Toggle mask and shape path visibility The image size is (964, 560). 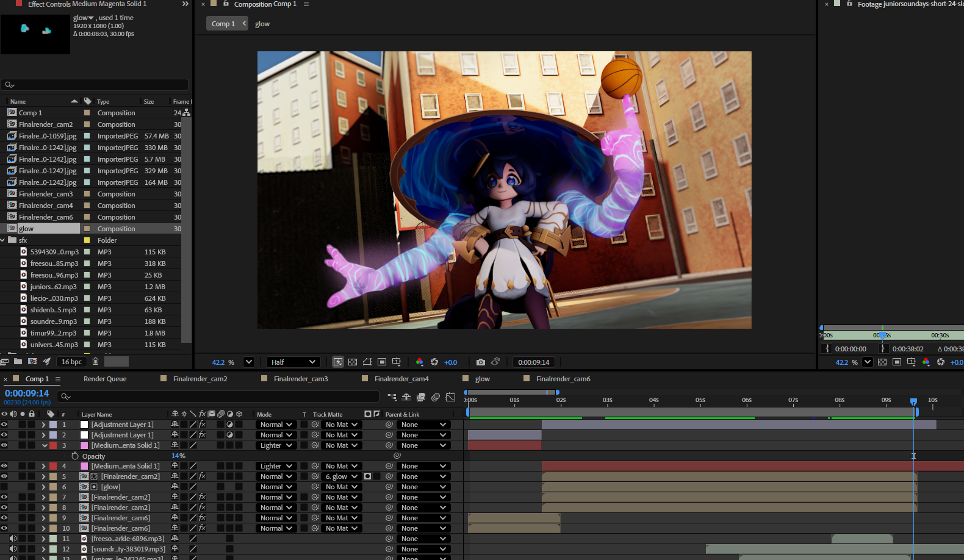[367, 362]
